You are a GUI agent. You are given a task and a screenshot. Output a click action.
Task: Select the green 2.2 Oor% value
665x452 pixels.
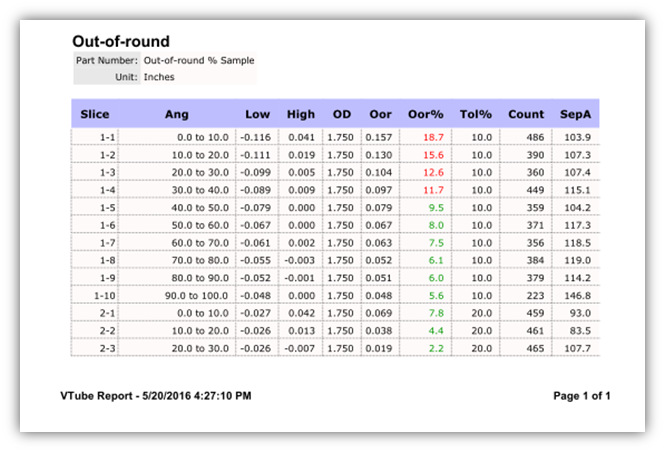click(436, 348)
